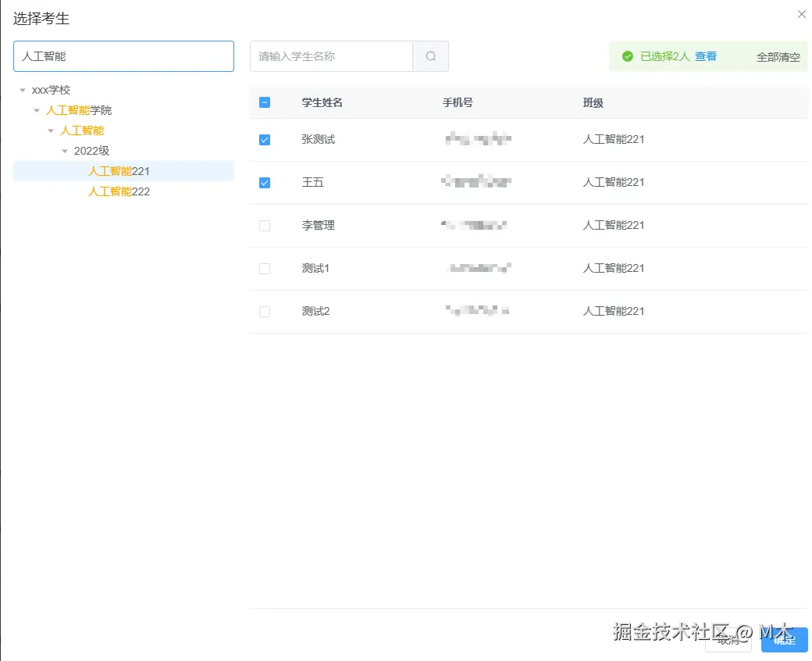Toggle the select-all header checkbox
The width and height of the screenshot is (812, 661).
(x=265, y=102)
